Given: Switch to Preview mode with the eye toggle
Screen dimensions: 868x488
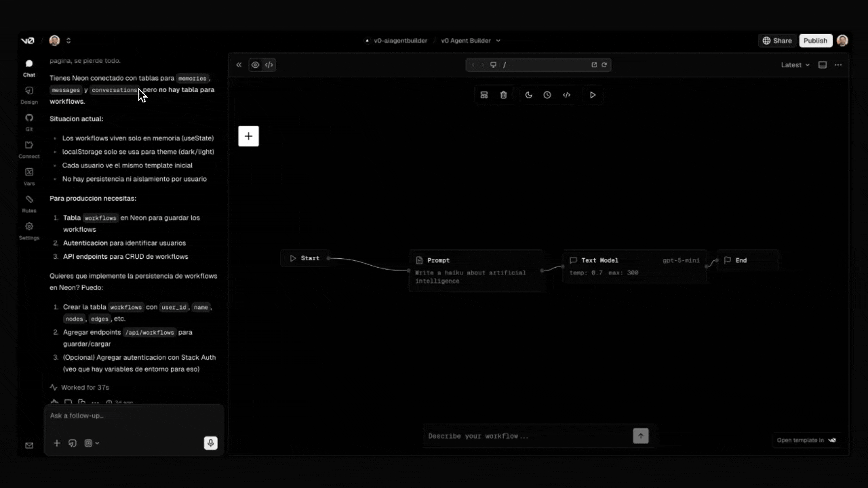Looking at the screenshot, I should click(x=255, y=64).
